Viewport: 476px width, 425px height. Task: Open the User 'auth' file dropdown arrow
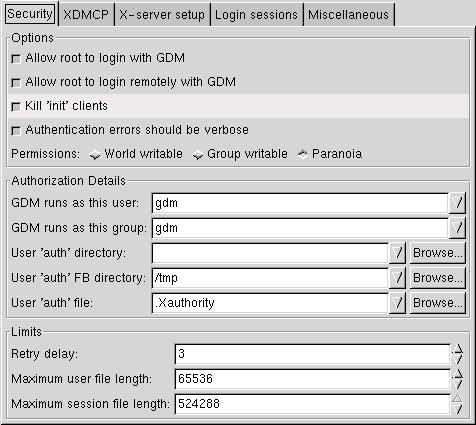coord(397,303)
